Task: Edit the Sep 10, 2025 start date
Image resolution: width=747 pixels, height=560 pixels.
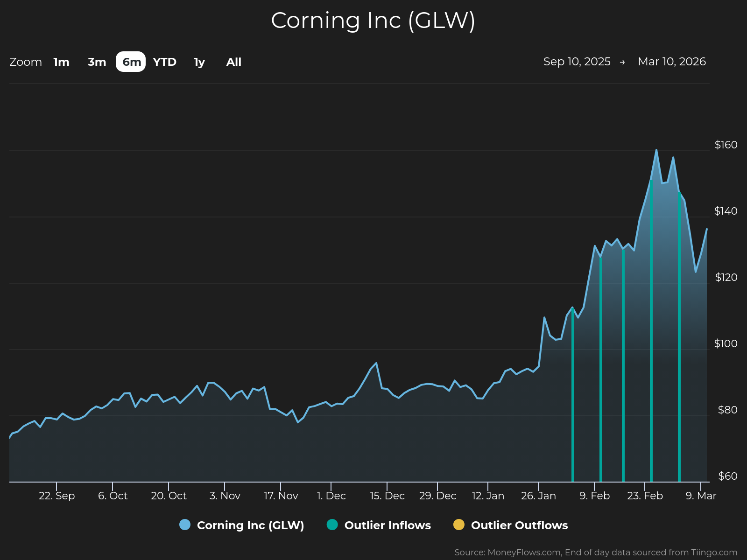Action: coord(577,62)
